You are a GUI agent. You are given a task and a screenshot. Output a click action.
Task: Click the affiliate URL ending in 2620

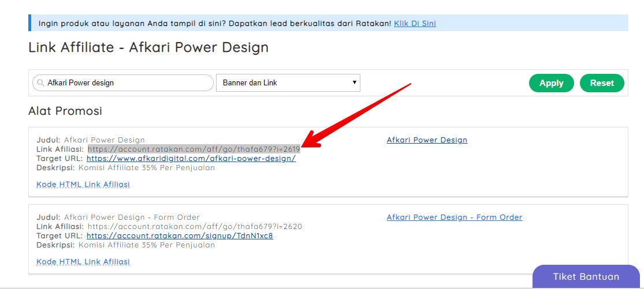[x=195, y=227]
